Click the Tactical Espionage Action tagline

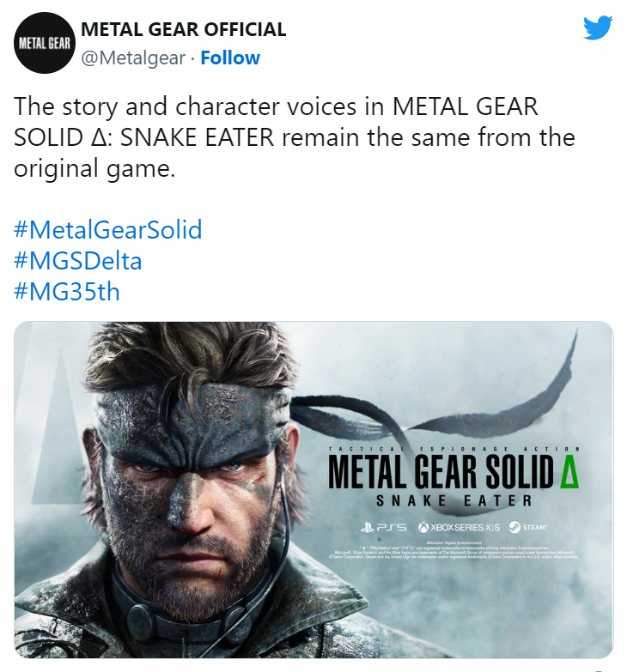tap(454, 449)
